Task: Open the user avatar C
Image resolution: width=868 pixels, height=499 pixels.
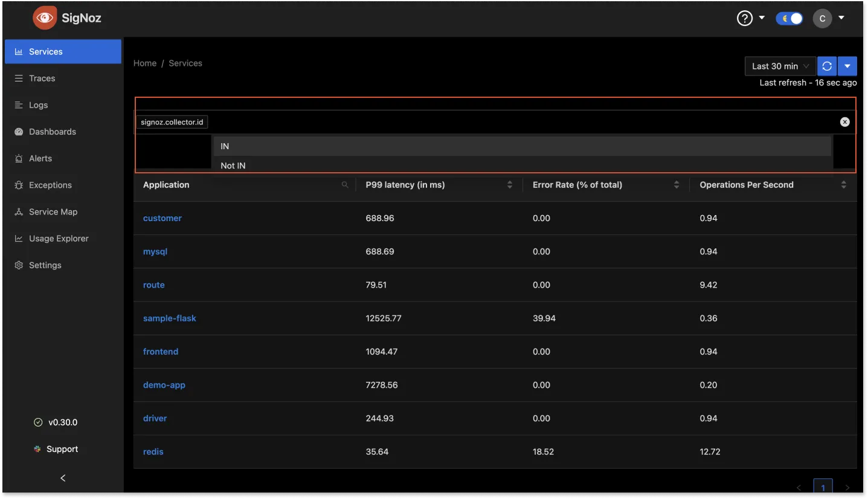Action: pyautogui.click(x=822, y=18)
